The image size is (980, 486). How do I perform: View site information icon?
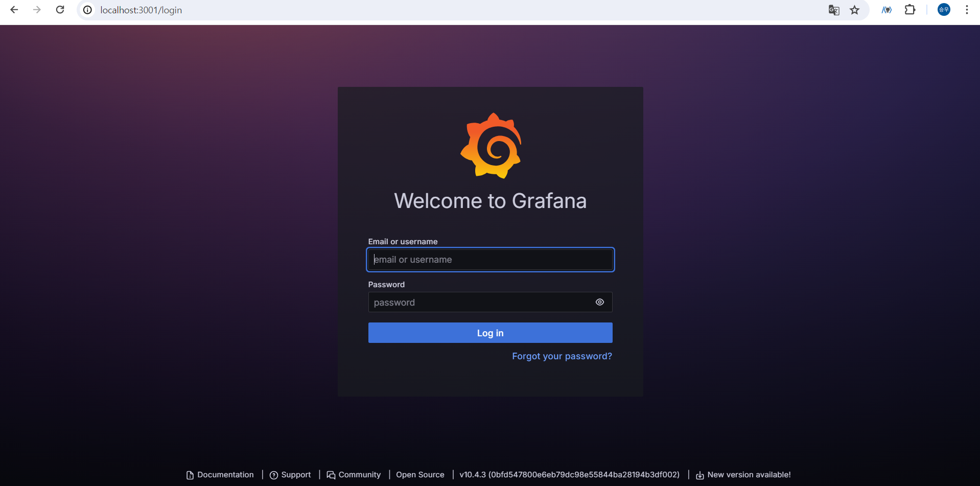click(x=88, y=10)
